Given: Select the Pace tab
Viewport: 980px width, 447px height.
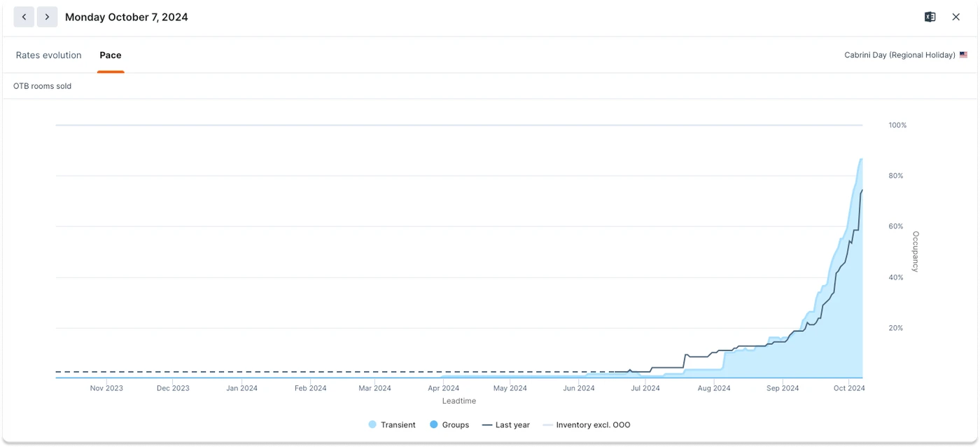Looking at the screenshot, I should [111, 55].
